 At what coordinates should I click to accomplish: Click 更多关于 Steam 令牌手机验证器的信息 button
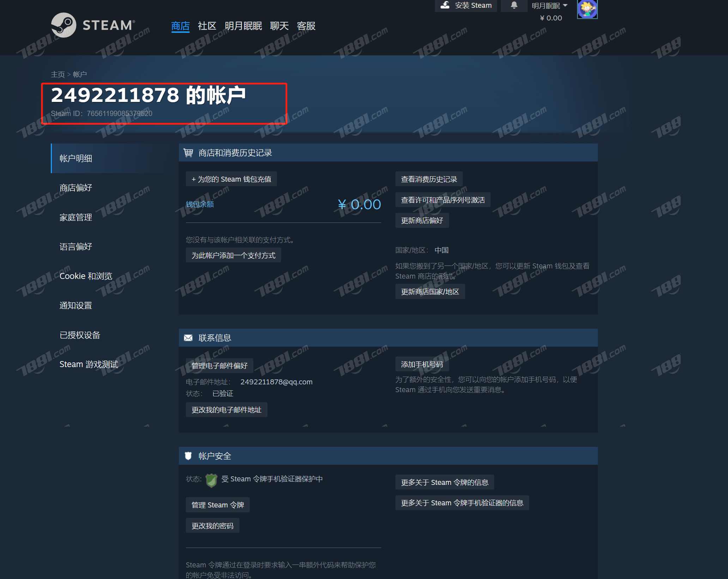462,503
